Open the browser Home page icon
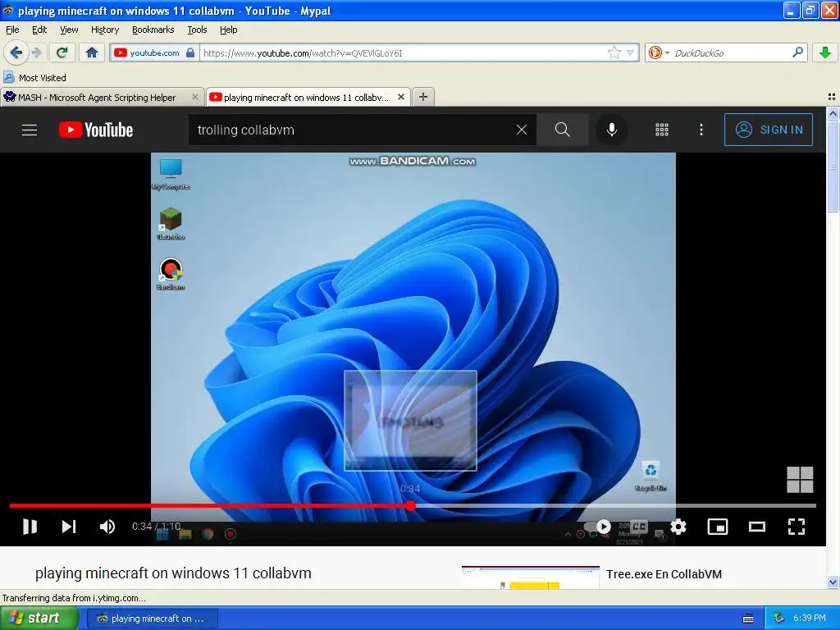 [x=92, y=52]
